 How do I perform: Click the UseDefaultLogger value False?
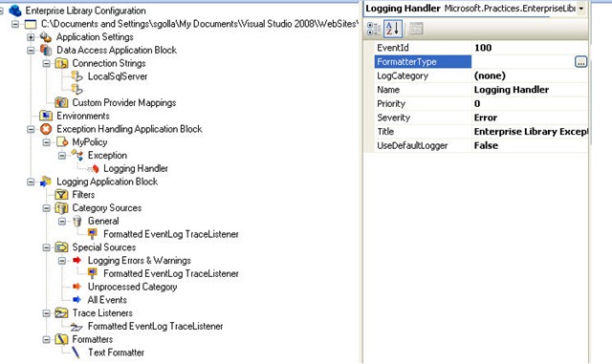click(530, 145)
